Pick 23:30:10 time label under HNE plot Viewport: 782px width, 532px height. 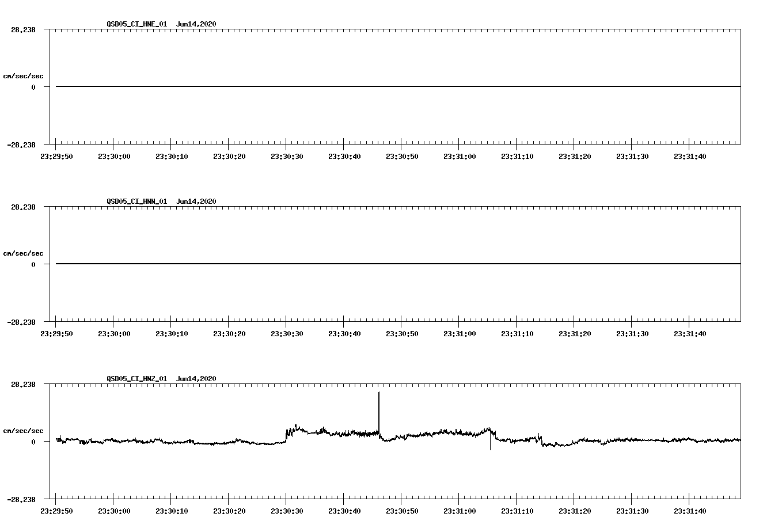[x=172, y=157]
